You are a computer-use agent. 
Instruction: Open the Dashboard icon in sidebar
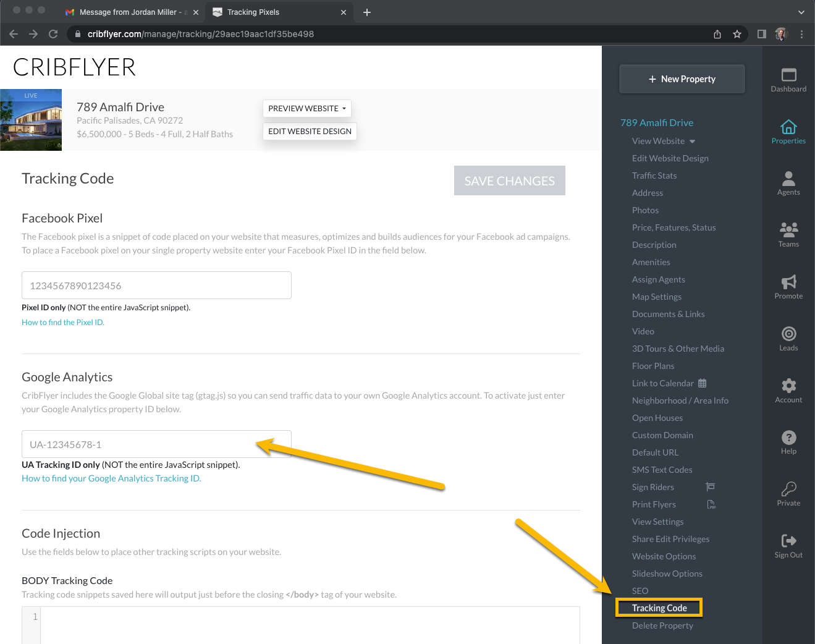click(x=788, y=75)
